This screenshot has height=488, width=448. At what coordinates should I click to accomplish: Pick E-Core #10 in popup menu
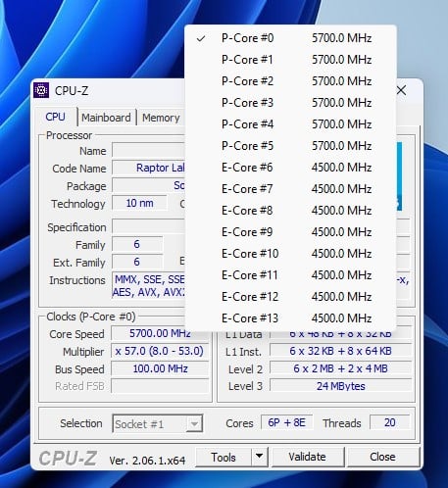pos(290,254)
